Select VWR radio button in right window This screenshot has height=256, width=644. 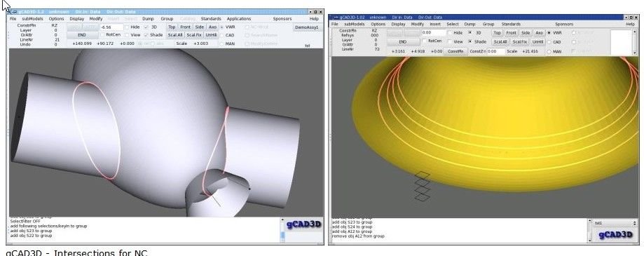tap(549, 32)
